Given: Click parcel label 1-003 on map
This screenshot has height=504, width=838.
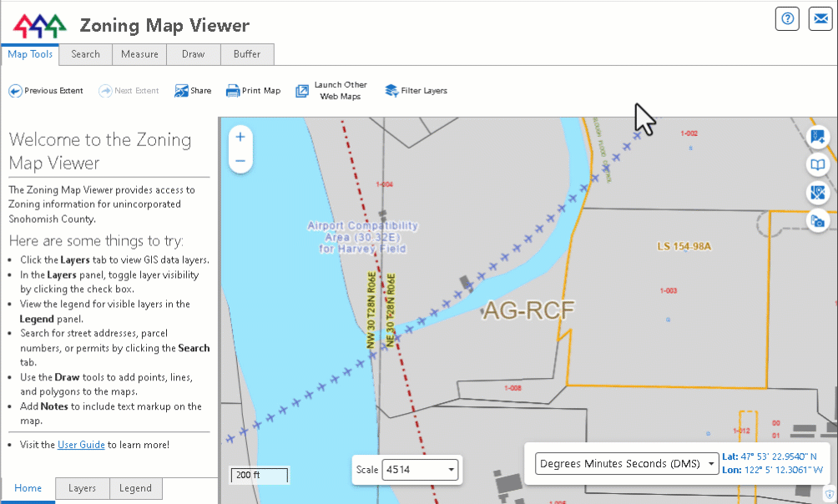Looking at the screenshot, I should [x=669, y=290].
